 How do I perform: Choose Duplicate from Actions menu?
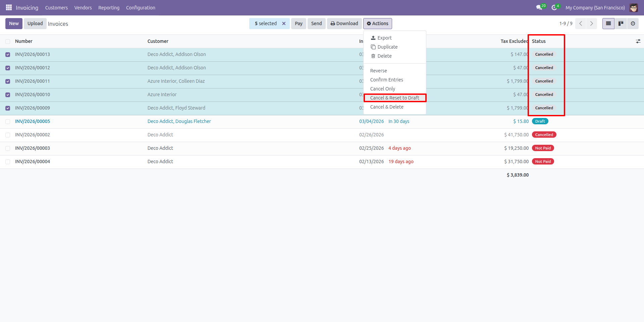click(x=395, y=47)
